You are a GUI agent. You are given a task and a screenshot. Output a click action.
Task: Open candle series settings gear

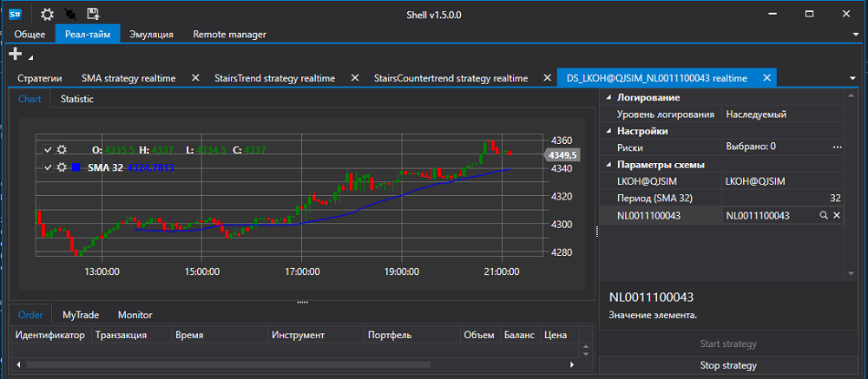point(62,149)
